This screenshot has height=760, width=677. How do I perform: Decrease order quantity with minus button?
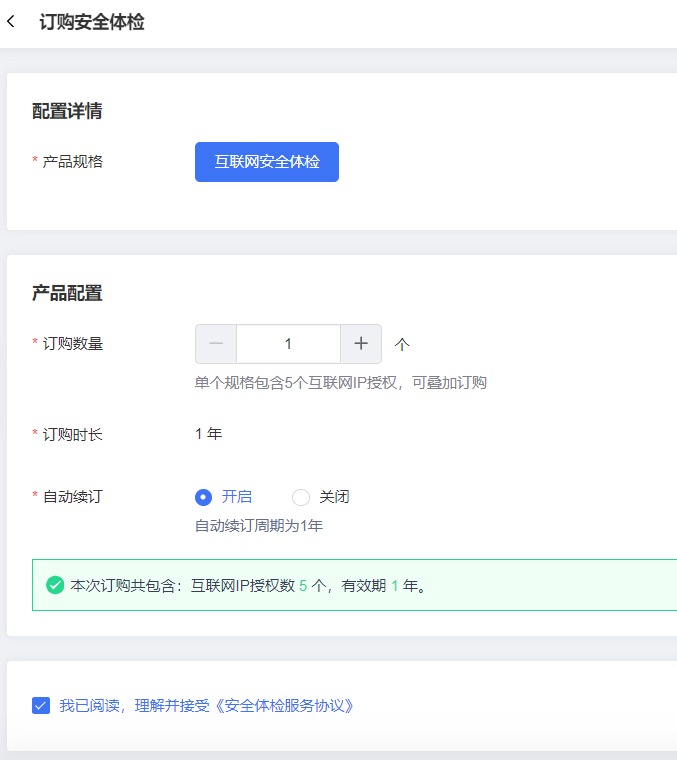point(216,344)
